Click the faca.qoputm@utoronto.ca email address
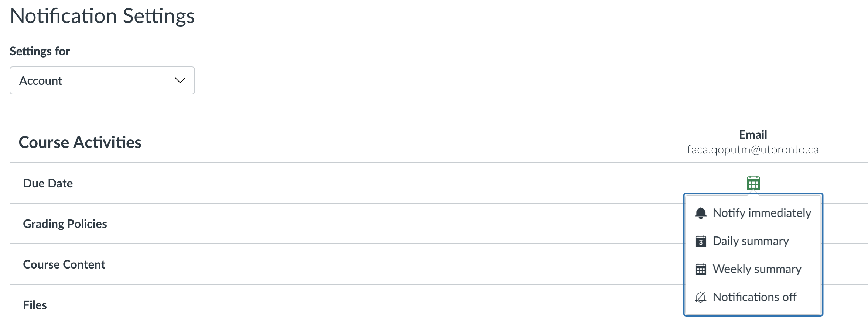868x332 pixels. pos(753,150)
